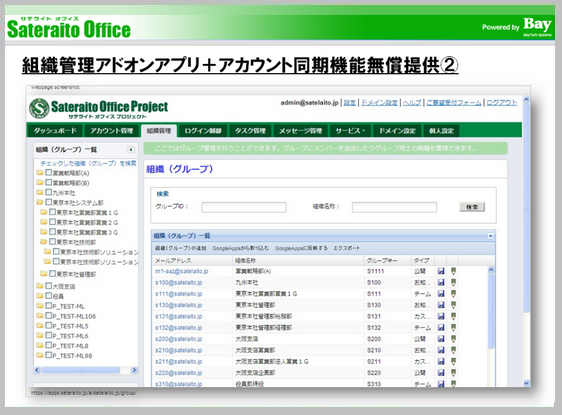The image size is (562, 415).
Task: Collapse the 東京本社システム部 folder node
Action: click(x=40, y=202)
